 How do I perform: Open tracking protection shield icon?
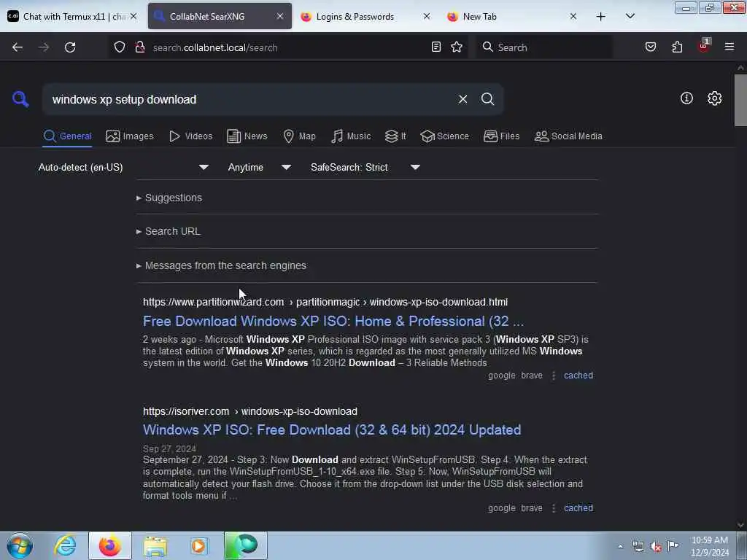120,47
